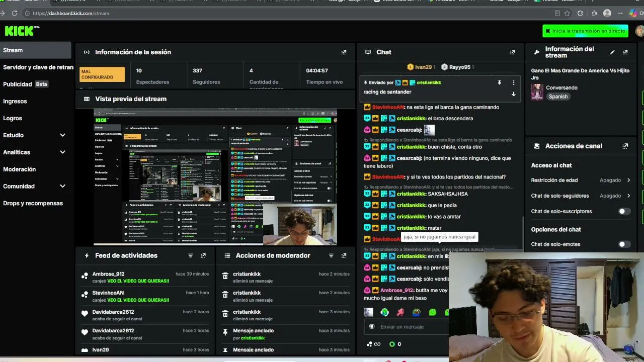
Task: Click the Conversando category thumbnail image
Action: click(537, 92)
